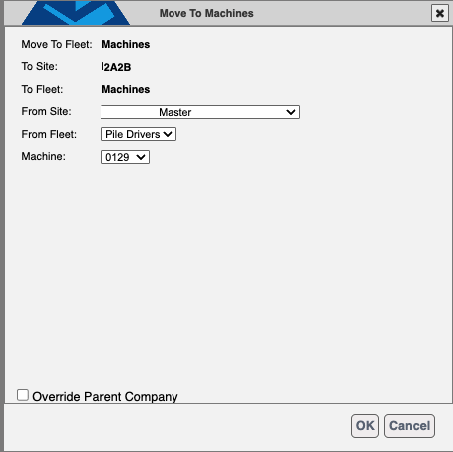The image size is (453, 452).
Task: Open the From Site dropdown showing Master
Action: click(200, 112)
